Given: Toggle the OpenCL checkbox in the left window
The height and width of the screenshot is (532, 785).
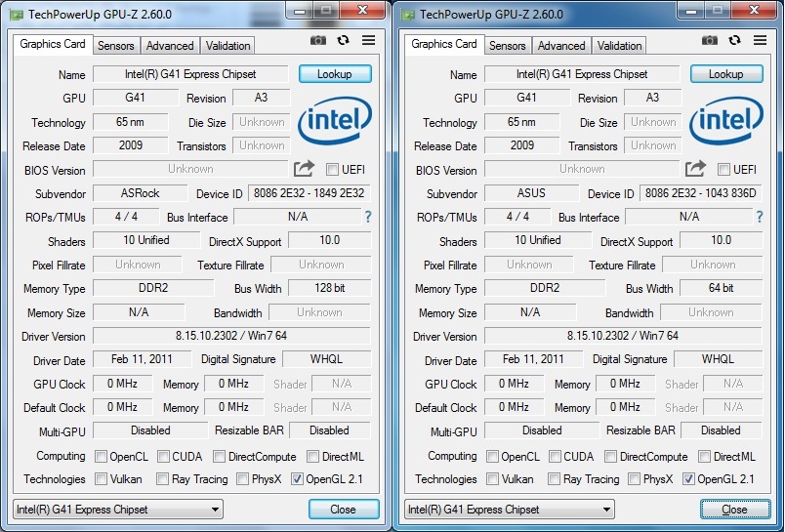Looking at the screenshot, I should click(x=102, y=457).
